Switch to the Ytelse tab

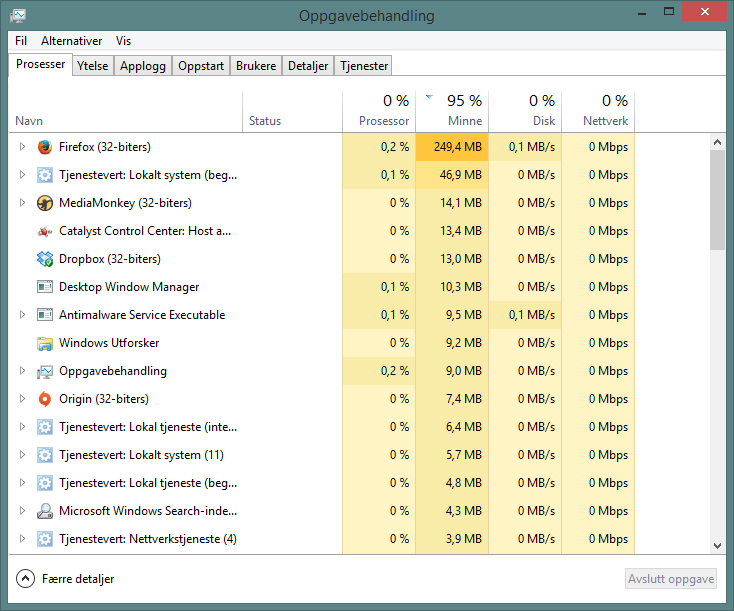pos(93,66)
